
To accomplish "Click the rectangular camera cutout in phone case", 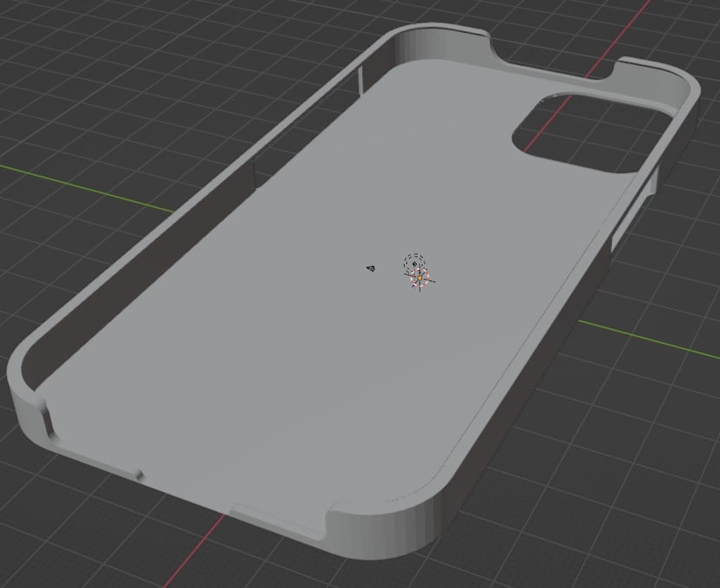I will (594, 132).
